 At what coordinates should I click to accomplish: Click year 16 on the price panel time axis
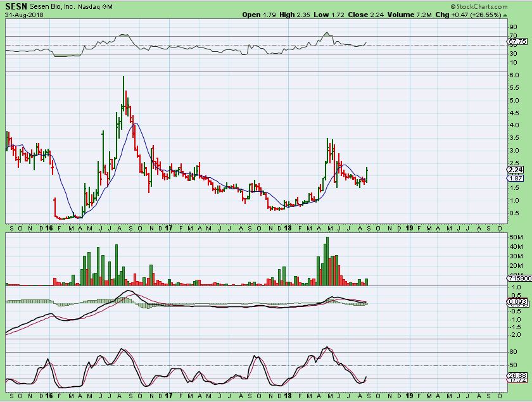click(x=49, y=228)
